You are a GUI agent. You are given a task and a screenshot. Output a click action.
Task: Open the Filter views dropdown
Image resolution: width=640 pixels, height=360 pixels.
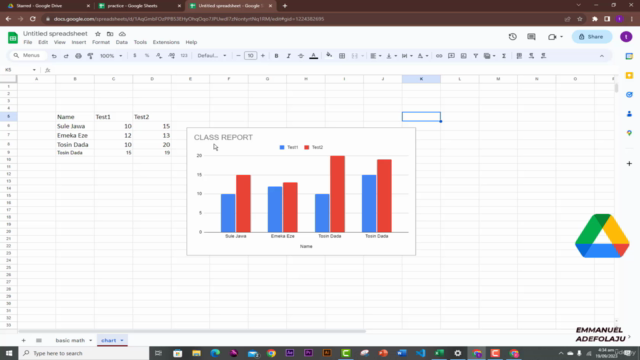489,56
